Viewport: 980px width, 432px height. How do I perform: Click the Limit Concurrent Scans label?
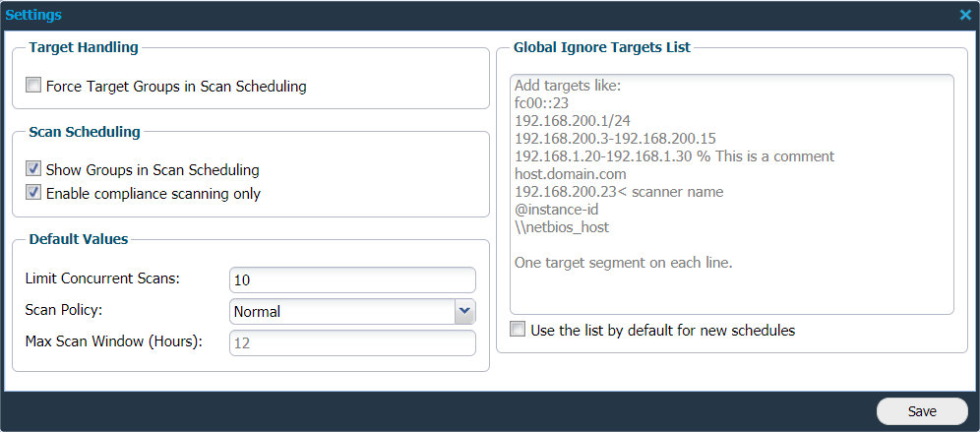[x=102, y=278]
